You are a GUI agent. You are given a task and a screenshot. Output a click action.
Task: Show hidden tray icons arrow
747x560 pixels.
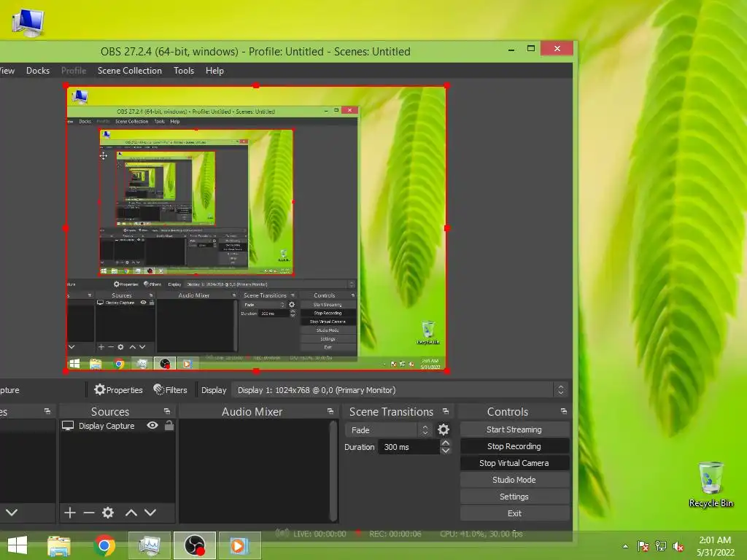point(625,547)
